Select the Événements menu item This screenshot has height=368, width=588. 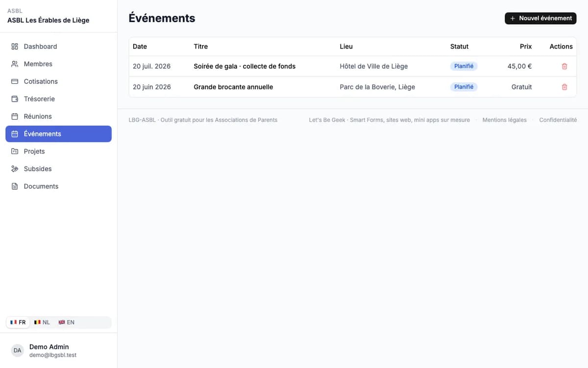click(x=58, y=134)
